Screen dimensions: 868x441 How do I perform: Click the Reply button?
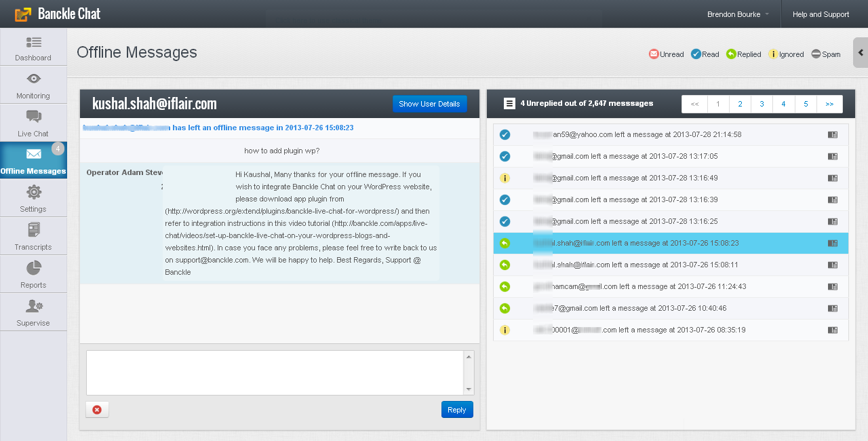pyautogui.click(x=457, y=410)
